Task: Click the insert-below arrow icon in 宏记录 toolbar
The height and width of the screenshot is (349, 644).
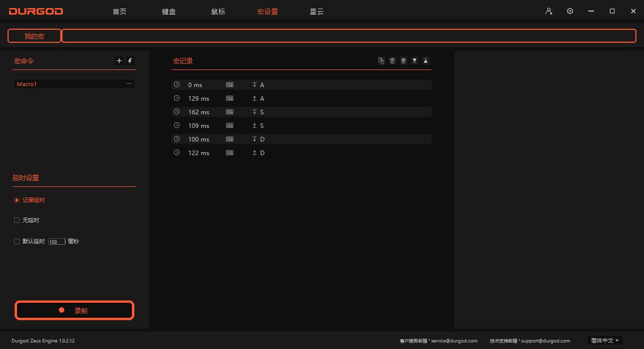Action: [x=414, y=60]
